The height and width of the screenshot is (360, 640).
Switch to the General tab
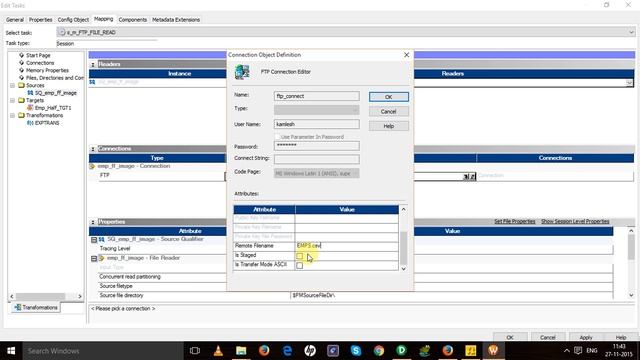(x=15, y=20)
